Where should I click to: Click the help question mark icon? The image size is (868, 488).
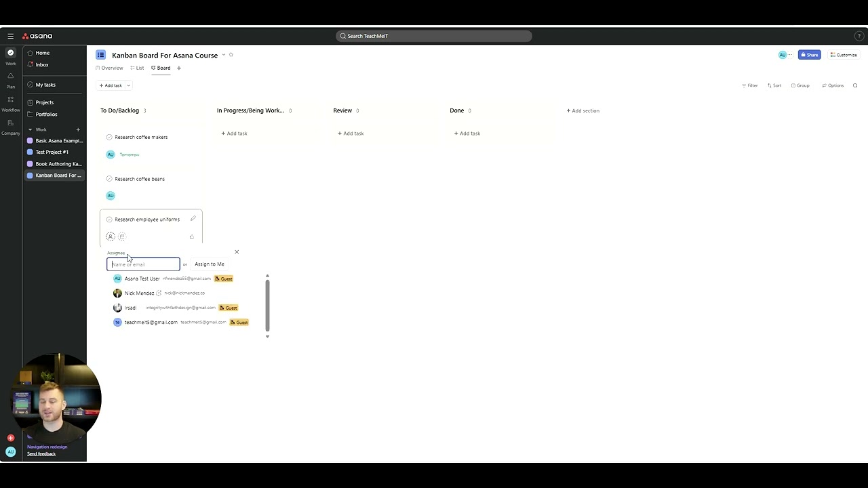859,36
